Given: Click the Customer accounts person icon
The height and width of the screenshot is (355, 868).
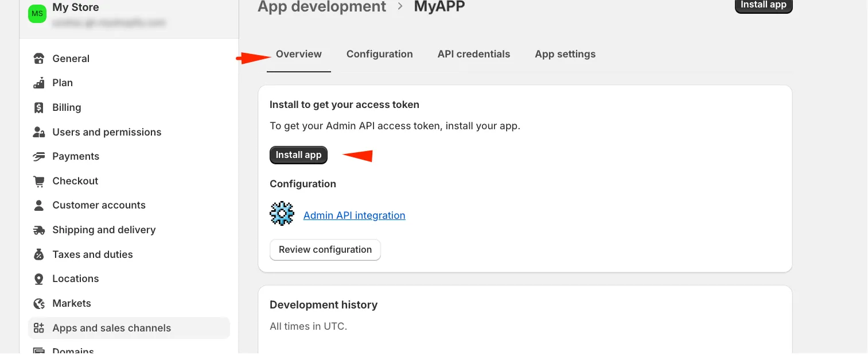Looking at the screenshot, I should 39,205.
